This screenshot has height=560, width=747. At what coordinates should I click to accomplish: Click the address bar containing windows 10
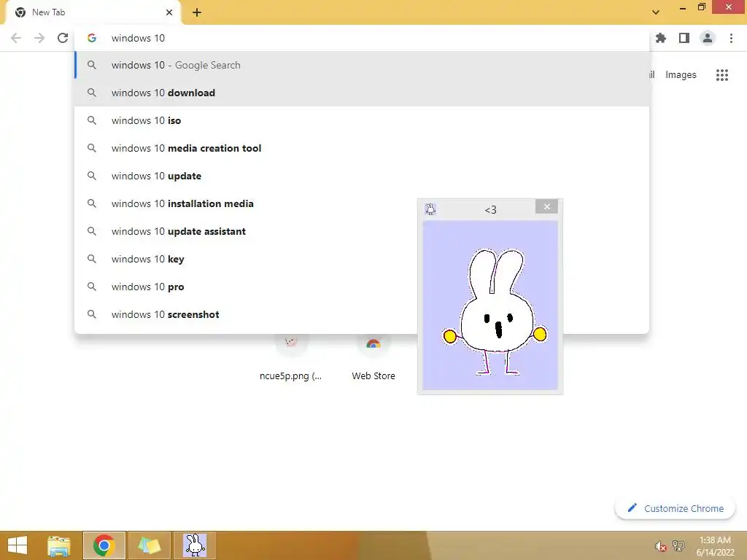click(x=362, y=38)
